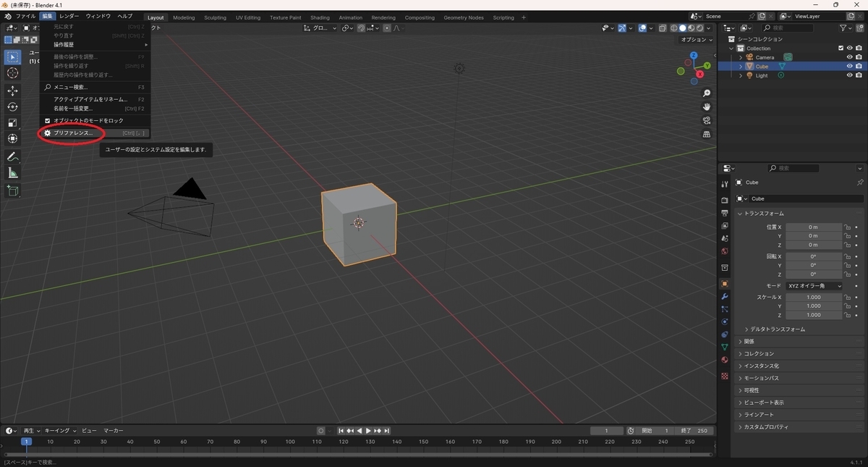The image size is (868, 467).
Task: Click the play animation button
Action: (x=368, y=431)
